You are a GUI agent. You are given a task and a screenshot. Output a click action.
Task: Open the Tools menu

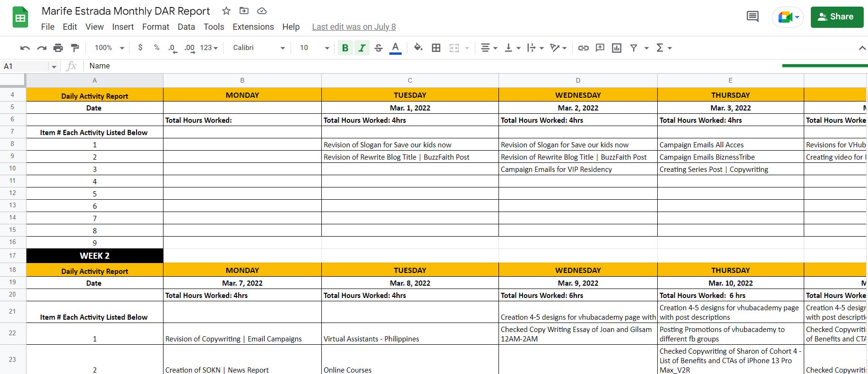[x=214, y=27]
